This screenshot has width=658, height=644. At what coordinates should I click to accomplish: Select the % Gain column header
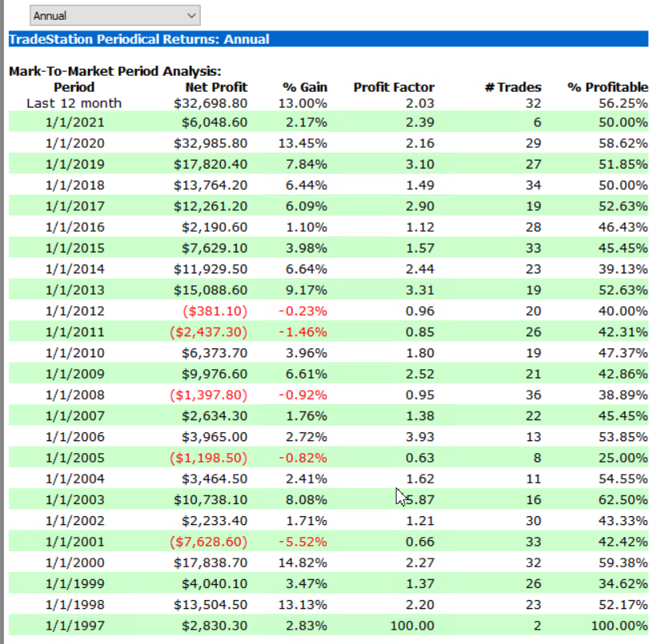(305, 87)
